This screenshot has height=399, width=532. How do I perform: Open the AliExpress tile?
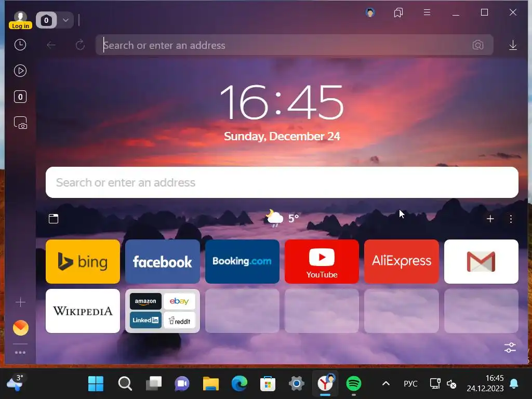[402, 261]
